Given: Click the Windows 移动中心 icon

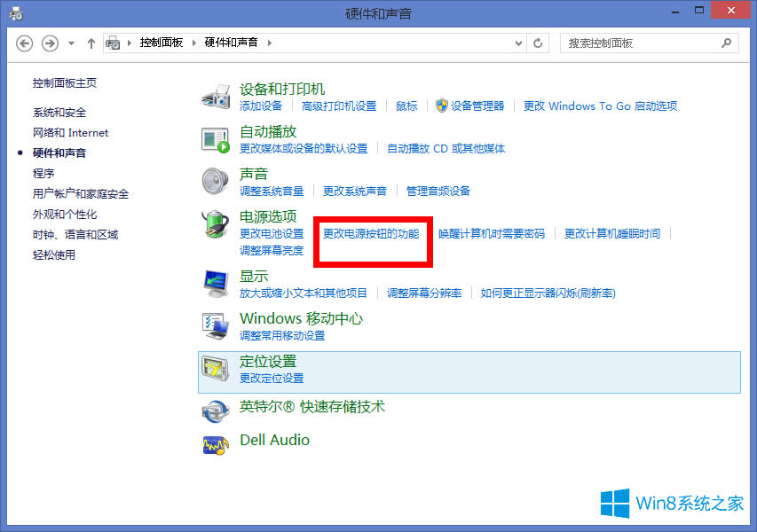Looking at the screenshot, I should pos(216,326).
